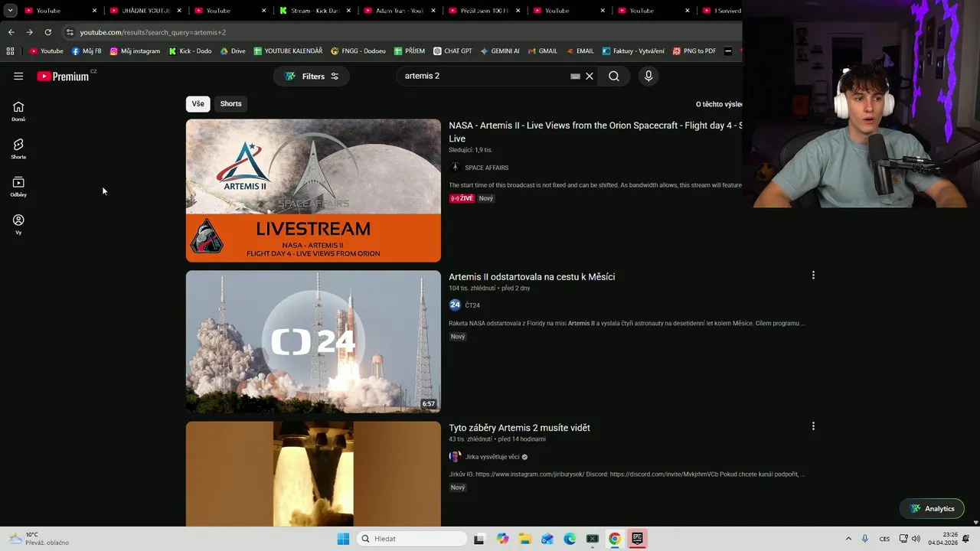The width and height of the screenshot is (980, 551).
Task: Open taskbar volume speaker control
Action: (916, 539)
